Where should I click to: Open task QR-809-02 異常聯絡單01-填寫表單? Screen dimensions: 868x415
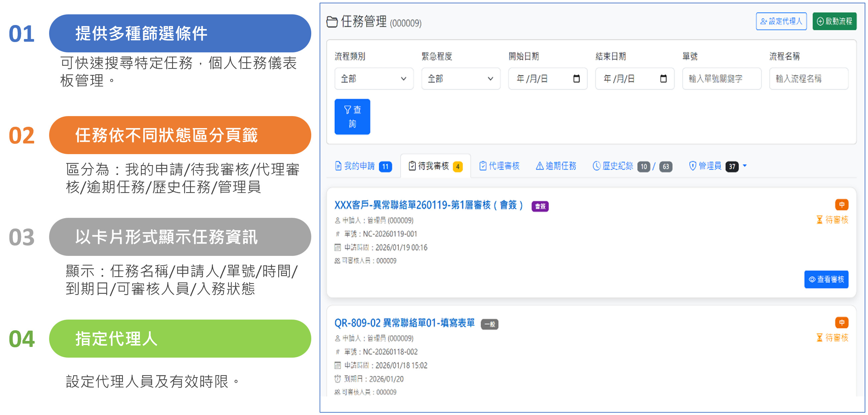tap(404, 323)
